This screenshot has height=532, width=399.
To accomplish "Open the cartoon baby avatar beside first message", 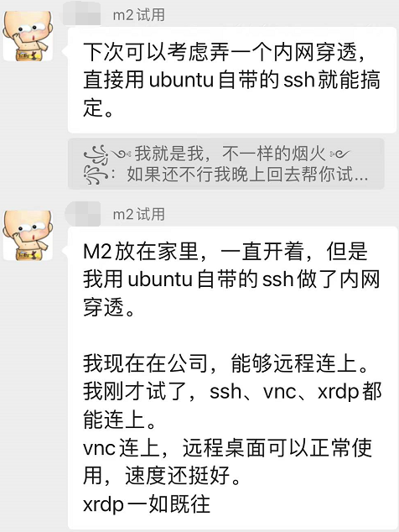I will 28,36.
